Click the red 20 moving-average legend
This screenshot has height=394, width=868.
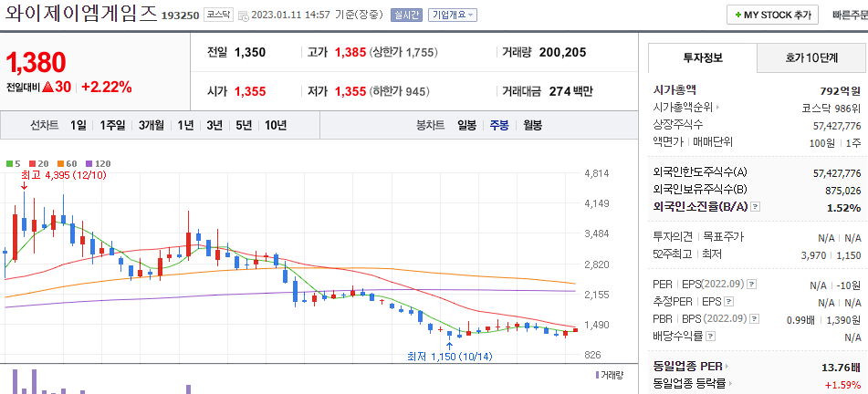tap(38, 164)
